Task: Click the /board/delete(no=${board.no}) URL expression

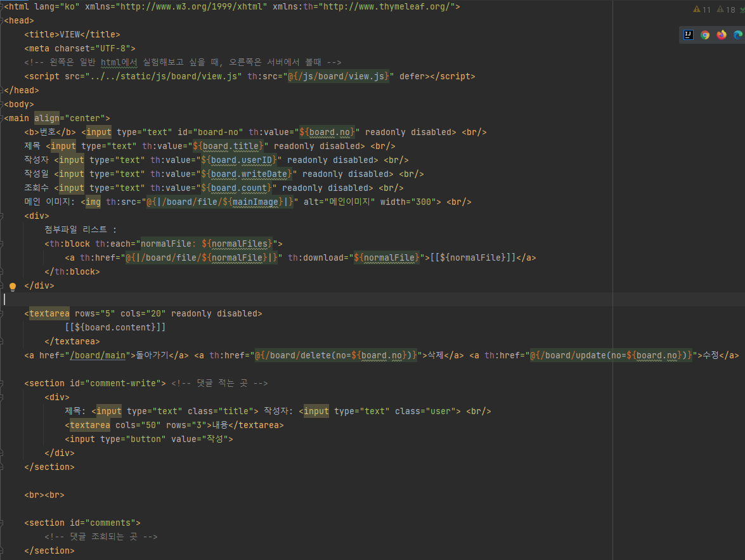Action: pyautogui.click(x=336, y=356)
